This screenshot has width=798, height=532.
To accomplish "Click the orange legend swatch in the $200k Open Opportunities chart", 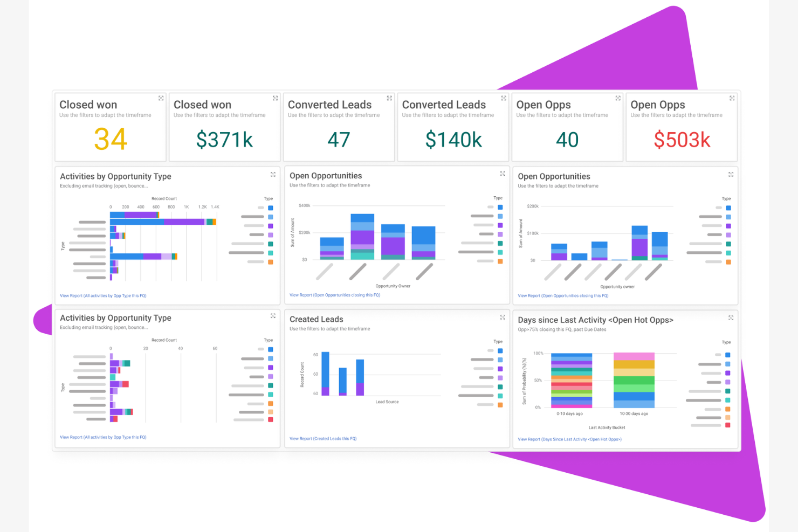I will tap(728, 262).
